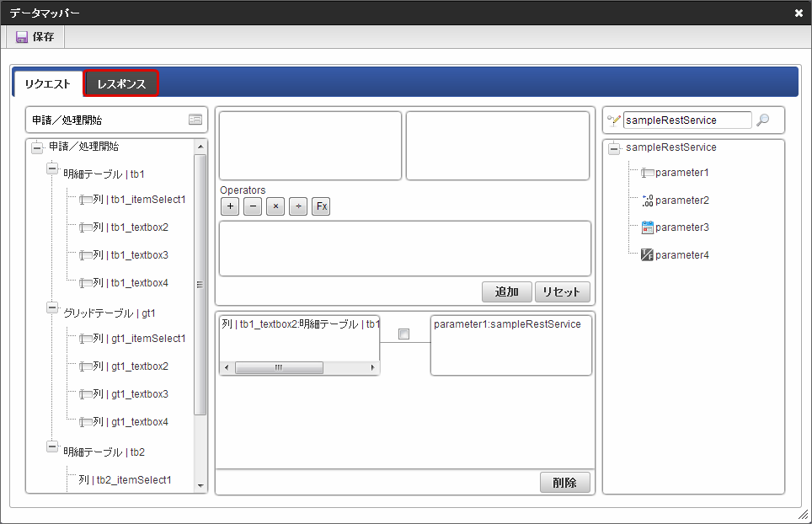This screenshot has height=524, width=812.
Task: Click the divide operator button
Action: (x=298, y=207)
